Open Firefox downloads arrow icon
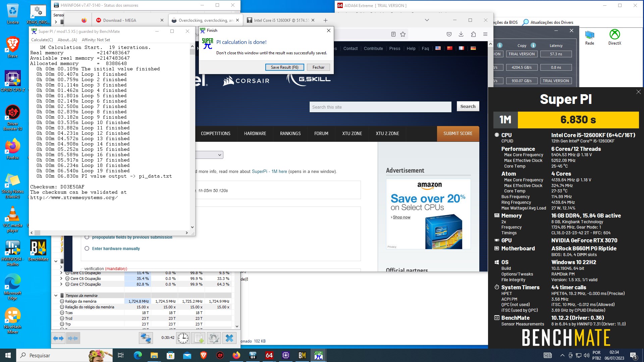The height and width of the screenshot is (362, 644). pyautogui.click(x=461, y=34)
